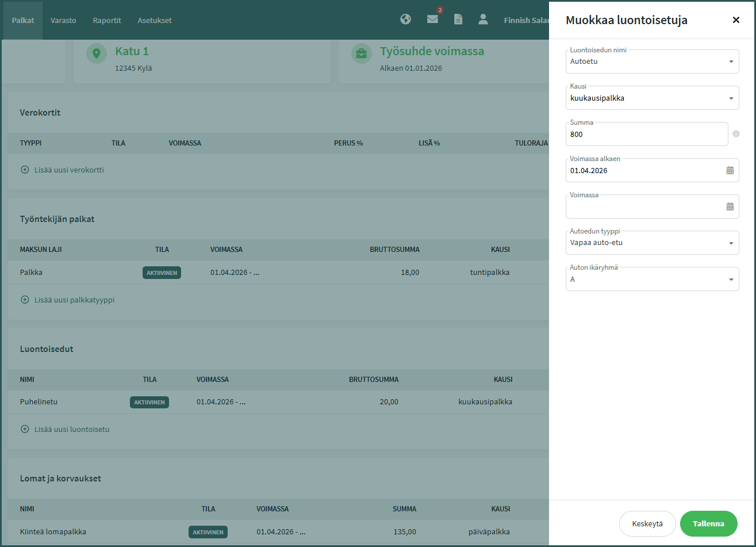Screen dimensions: 756x547
Task: Open the Raportit menu
Action: 107,20
